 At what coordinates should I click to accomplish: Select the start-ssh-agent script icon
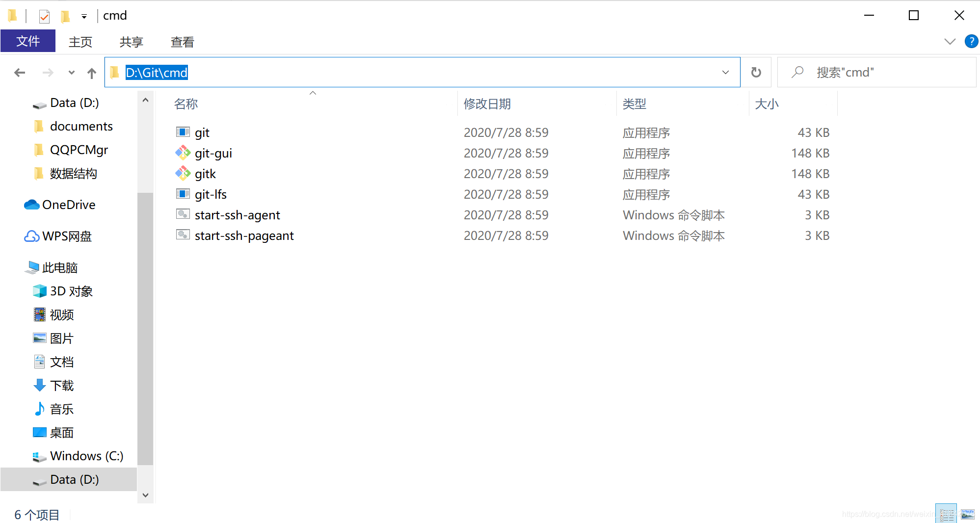183,214
